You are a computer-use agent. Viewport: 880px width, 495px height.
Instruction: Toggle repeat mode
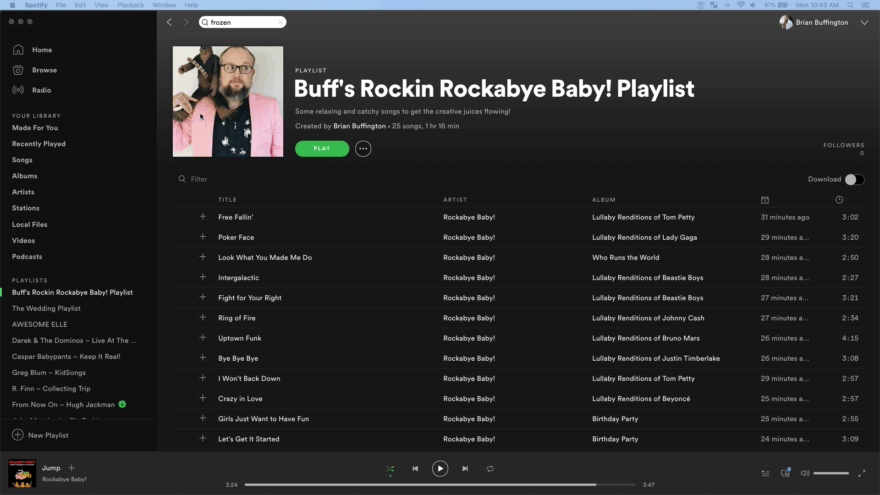[490, 469]
